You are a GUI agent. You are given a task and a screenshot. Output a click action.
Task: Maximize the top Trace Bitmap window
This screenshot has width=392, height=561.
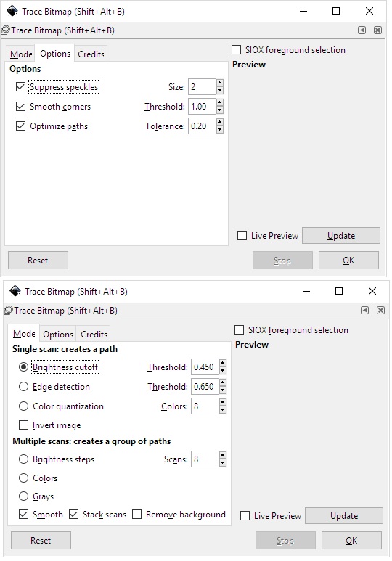(x=336, y=11)
